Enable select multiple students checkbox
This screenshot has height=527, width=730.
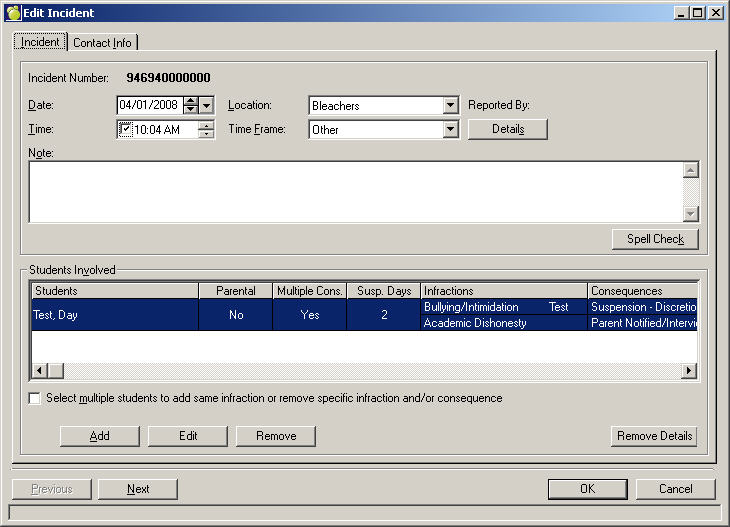(x=36, y=398)
